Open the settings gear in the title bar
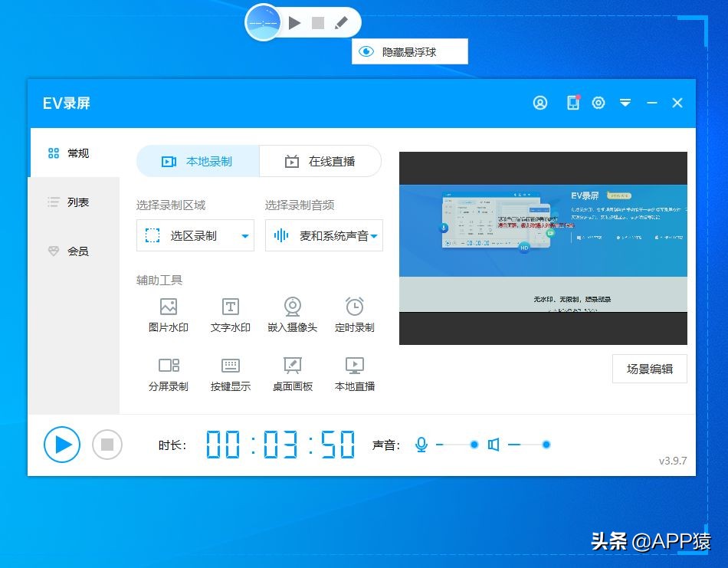Viewport: 728px width, 568px height. point(598,102)
